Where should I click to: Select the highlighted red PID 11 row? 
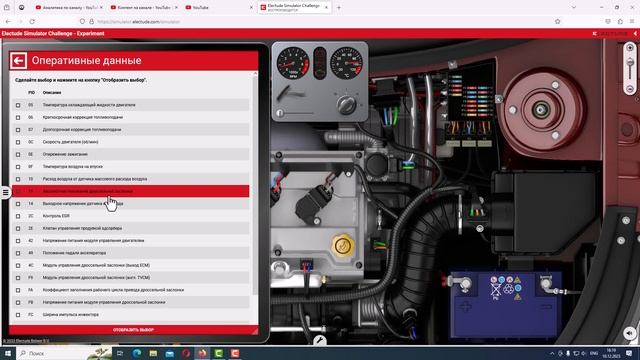pos(131,191)
